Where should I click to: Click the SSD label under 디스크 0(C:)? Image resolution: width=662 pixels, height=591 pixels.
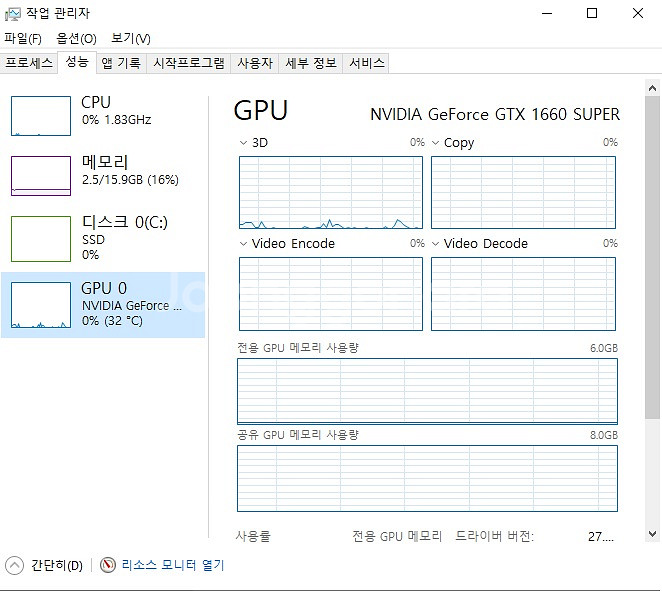click(93, 240)
